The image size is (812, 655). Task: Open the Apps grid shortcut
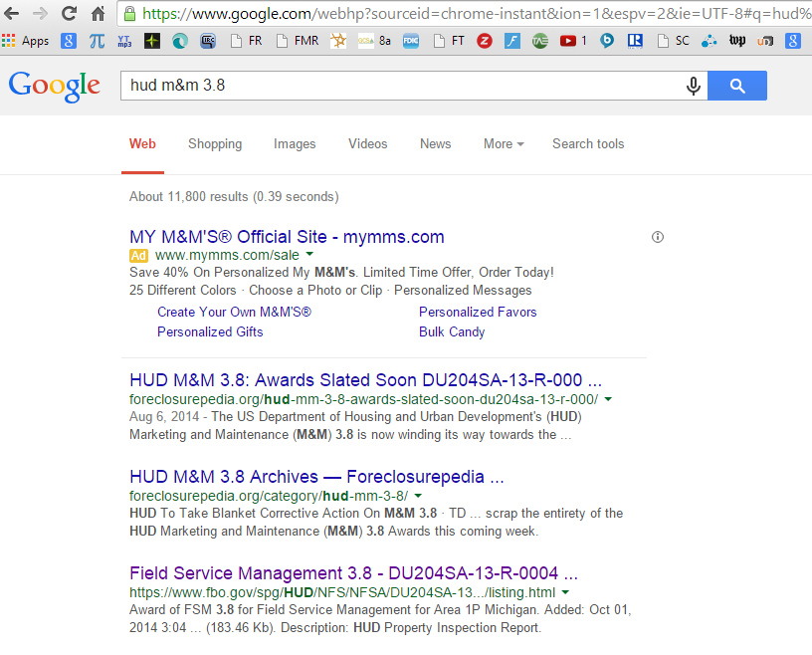[x=26, y=41]
